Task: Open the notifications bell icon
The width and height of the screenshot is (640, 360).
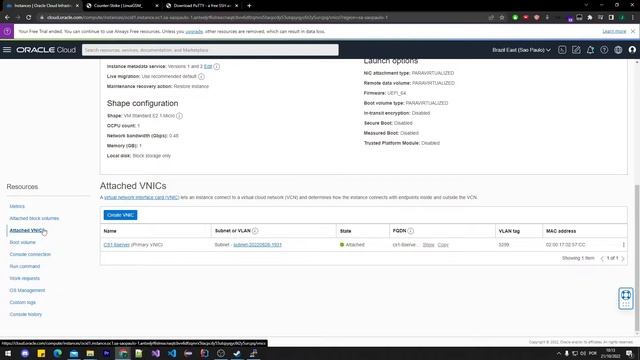Action: pyautogui.click(x=590, y=50)
